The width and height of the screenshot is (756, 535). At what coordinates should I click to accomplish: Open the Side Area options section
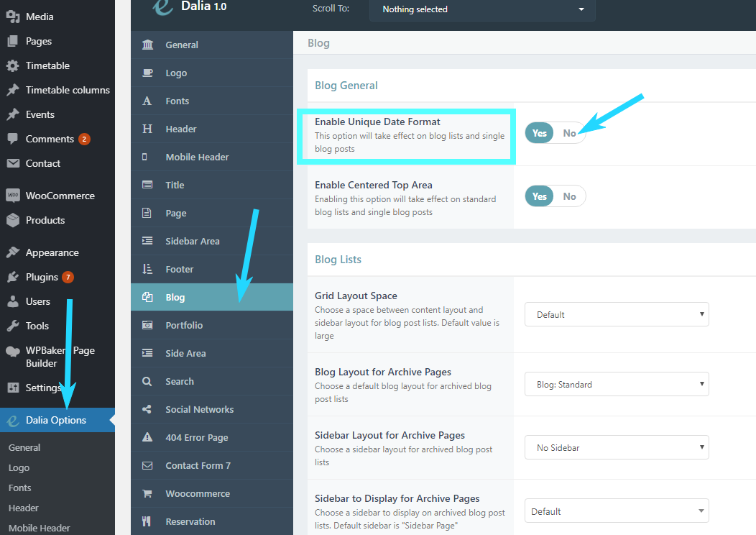click(212, 353)
